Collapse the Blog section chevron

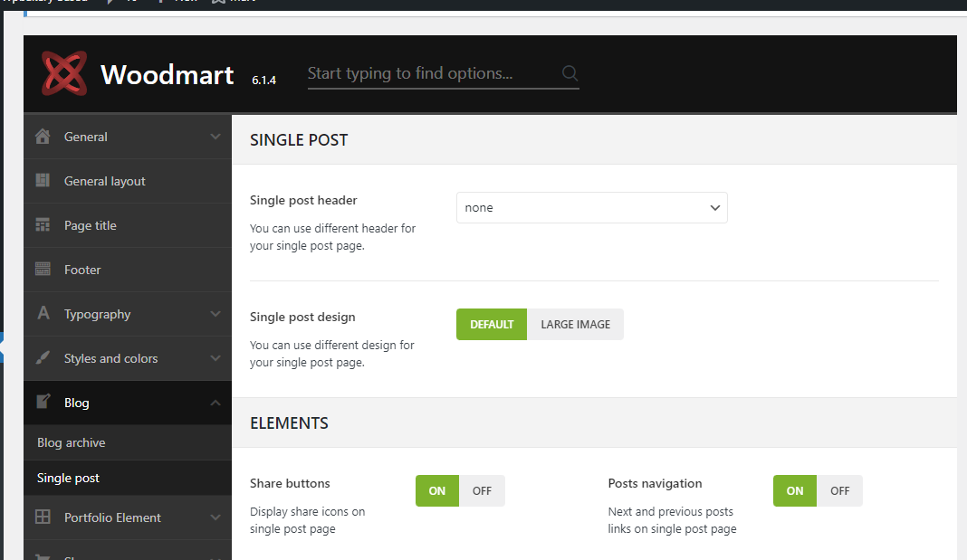(x=215, y=403)
